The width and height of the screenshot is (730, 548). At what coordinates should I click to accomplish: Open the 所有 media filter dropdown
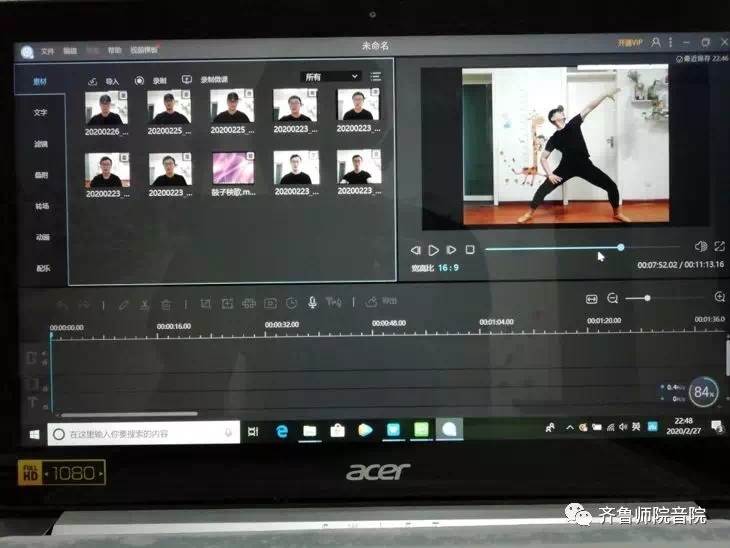click(330, 76)
